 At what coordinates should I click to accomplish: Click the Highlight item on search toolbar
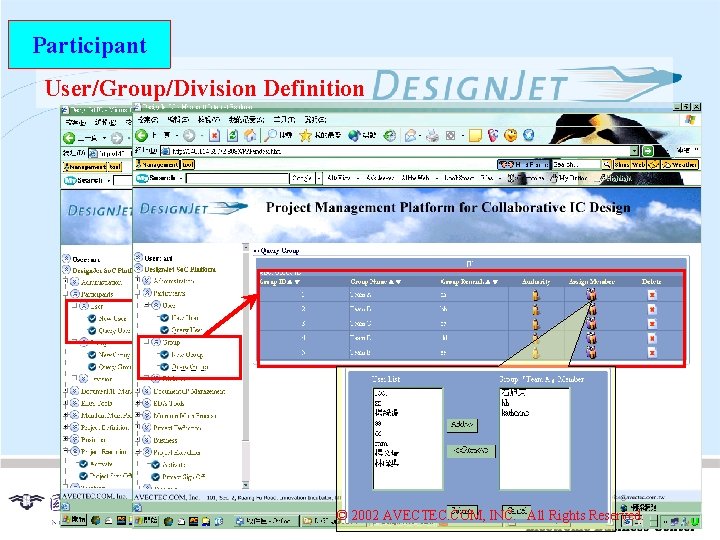[x=615, y=178]
